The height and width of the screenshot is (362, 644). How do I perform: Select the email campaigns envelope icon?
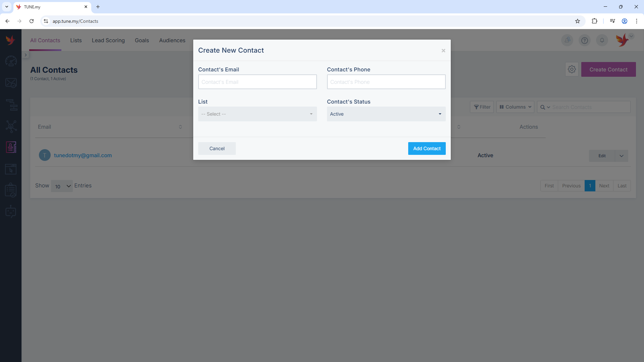point(11,83)
